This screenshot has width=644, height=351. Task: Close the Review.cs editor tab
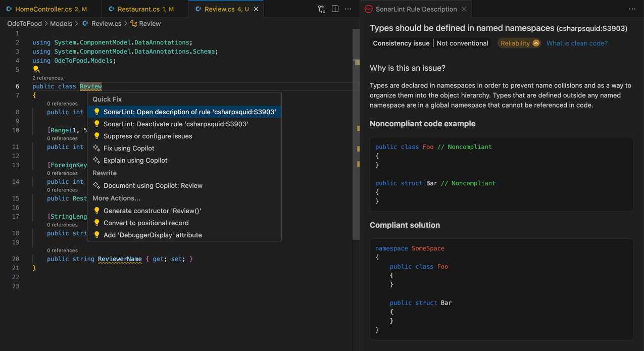[256, 9]
